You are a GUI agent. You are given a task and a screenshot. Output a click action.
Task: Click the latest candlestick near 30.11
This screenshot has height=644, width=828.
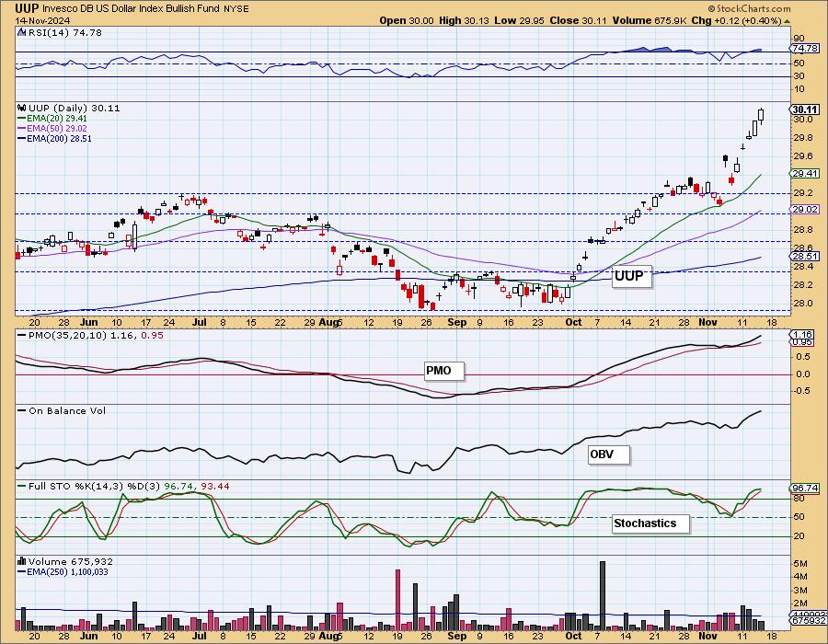[761, 115]
